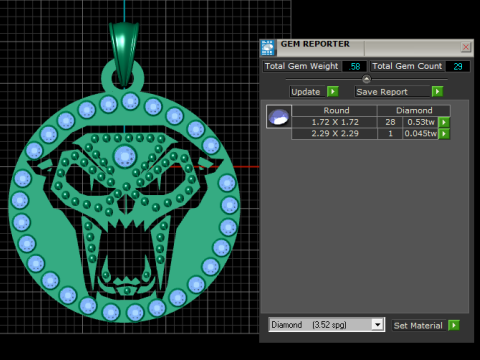Image resolution: width=480 pixels, height=360 pixels.
Task: Click the Set Material label
Action: pos(418,325)
